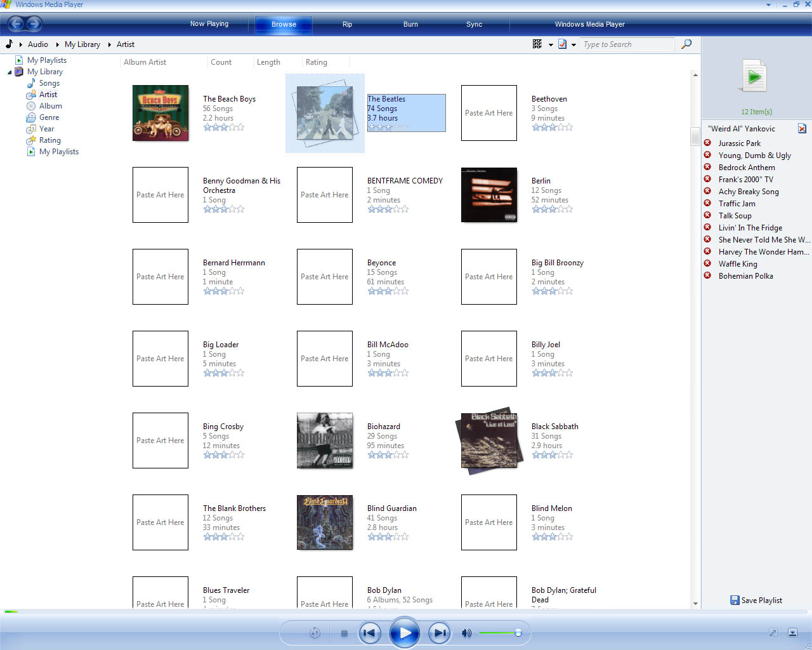Open the Sync tab
The image size is (812, 650).
tap(474, 24)
